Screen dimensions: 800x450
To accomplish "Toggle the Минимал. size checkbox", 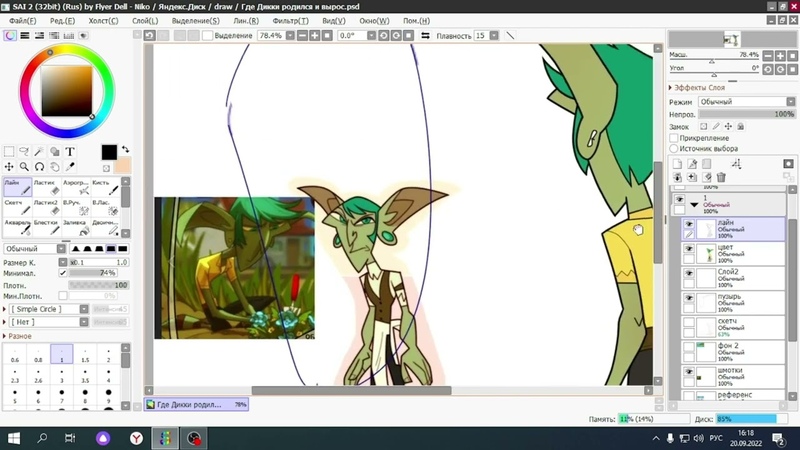I will [x=63, y=273].
